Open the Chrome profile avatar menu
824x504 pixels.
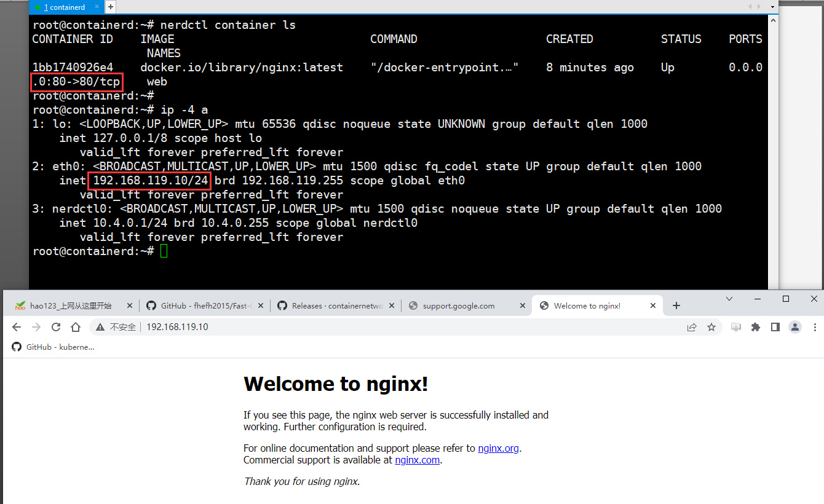795,327
